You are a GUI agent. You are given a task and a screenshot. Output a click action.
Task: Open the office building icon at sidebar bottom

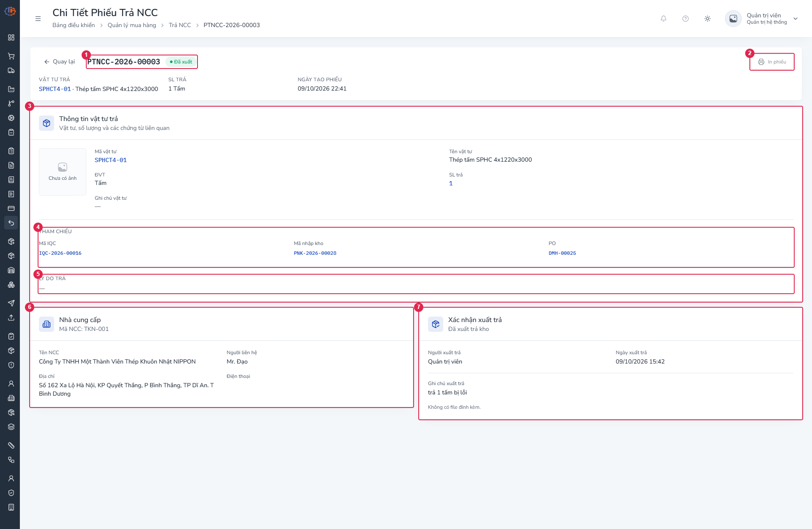click(x=11, y=507)
